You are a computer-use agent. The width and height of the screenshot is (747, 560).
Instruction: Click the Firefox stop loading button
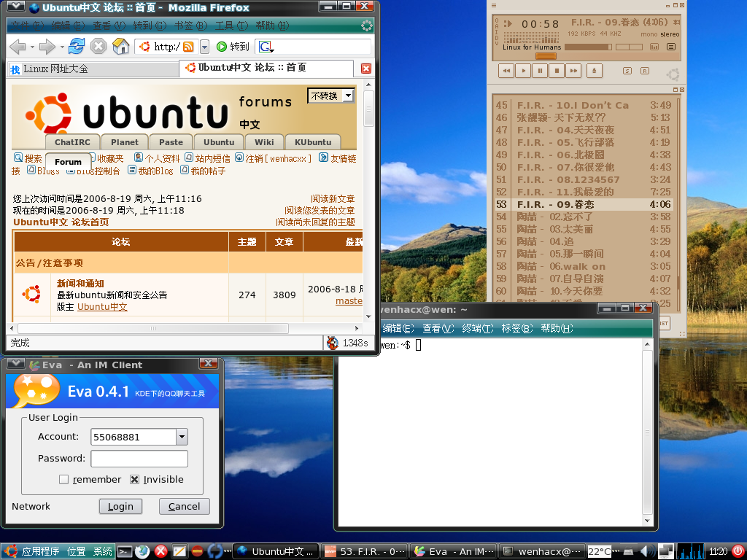(x=98, y=46)
